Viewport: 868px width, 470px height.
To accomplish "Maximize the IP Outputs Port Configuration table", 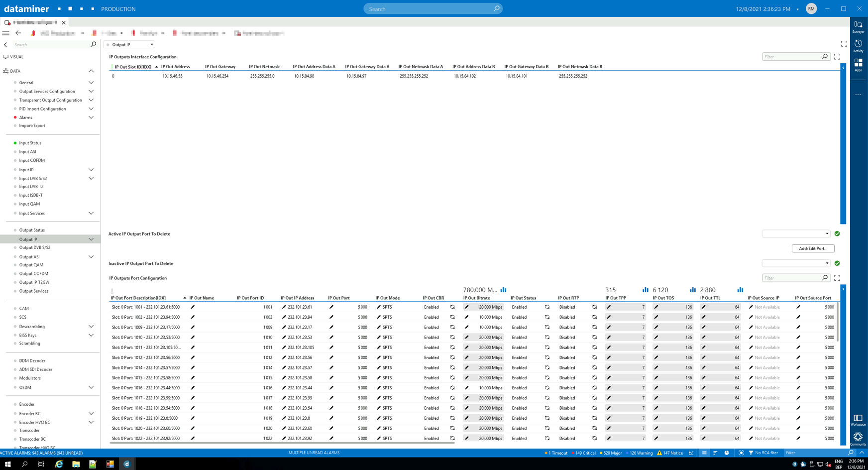I will (x=837, y=278).
